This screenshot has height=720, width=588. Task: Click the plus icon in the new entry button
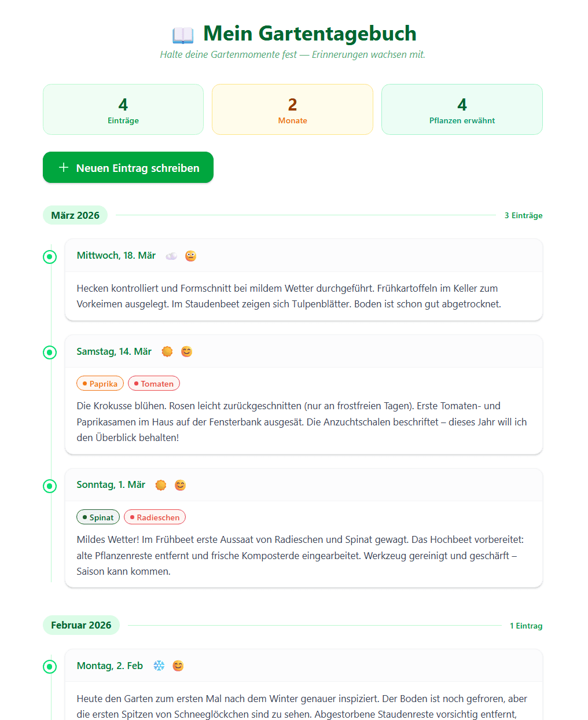tap(64, 167)
